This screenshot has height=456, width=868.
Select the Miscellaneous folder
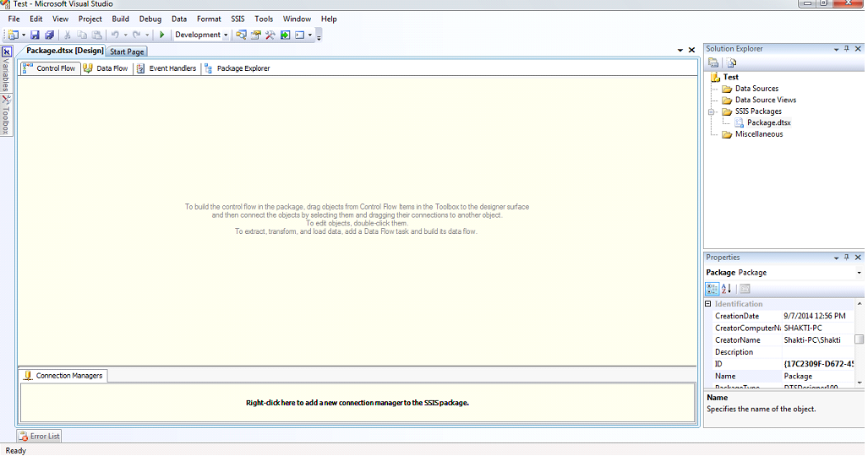pos(758,134)
